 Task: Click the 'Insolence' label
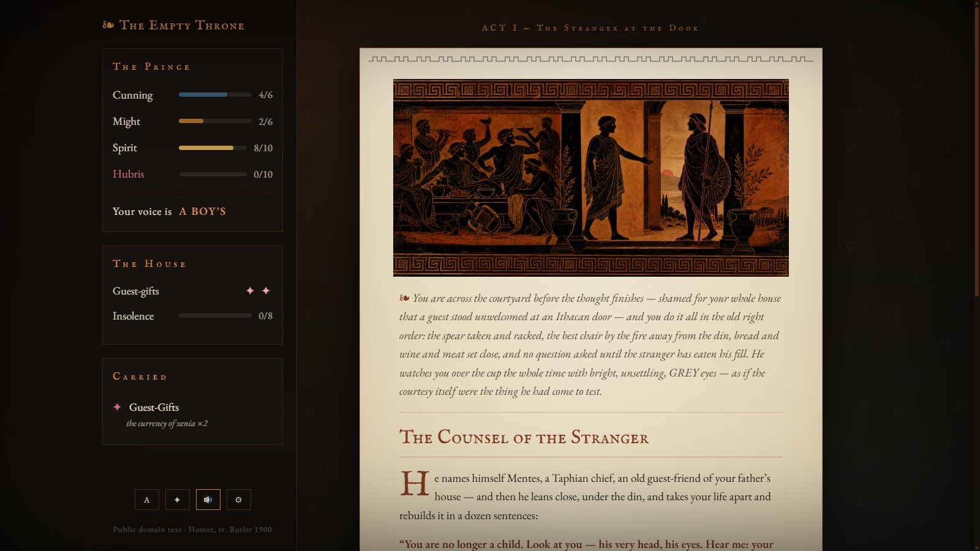(134, 316)
